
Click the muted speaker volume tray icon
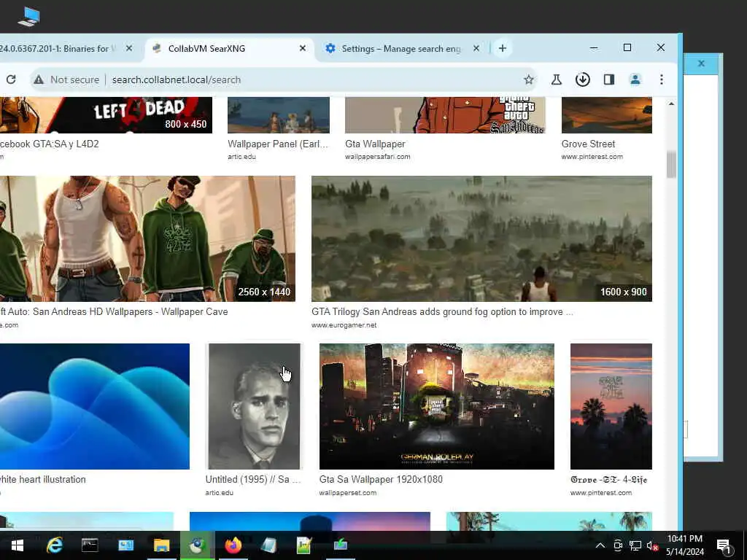click(652, 545)
